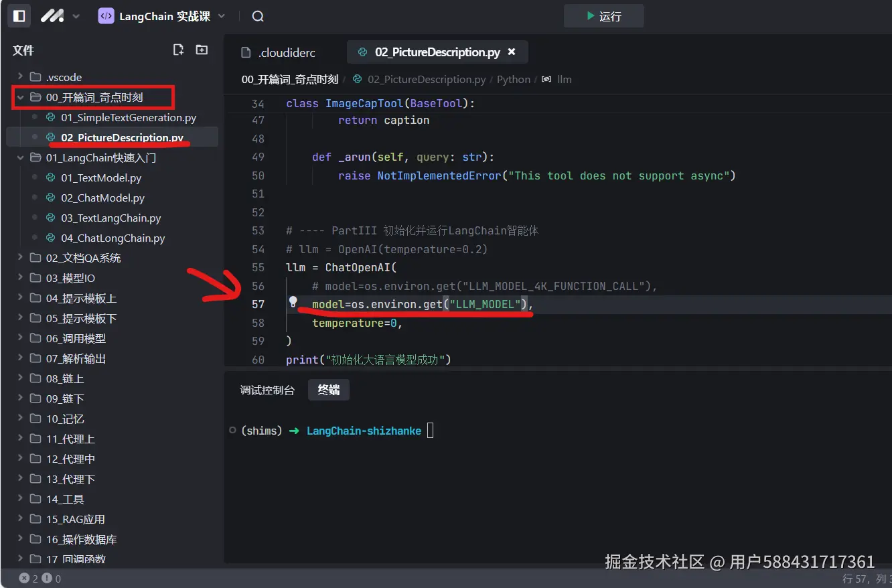
Task: Click the search magnifier icon
Action: tap(258, 16)
